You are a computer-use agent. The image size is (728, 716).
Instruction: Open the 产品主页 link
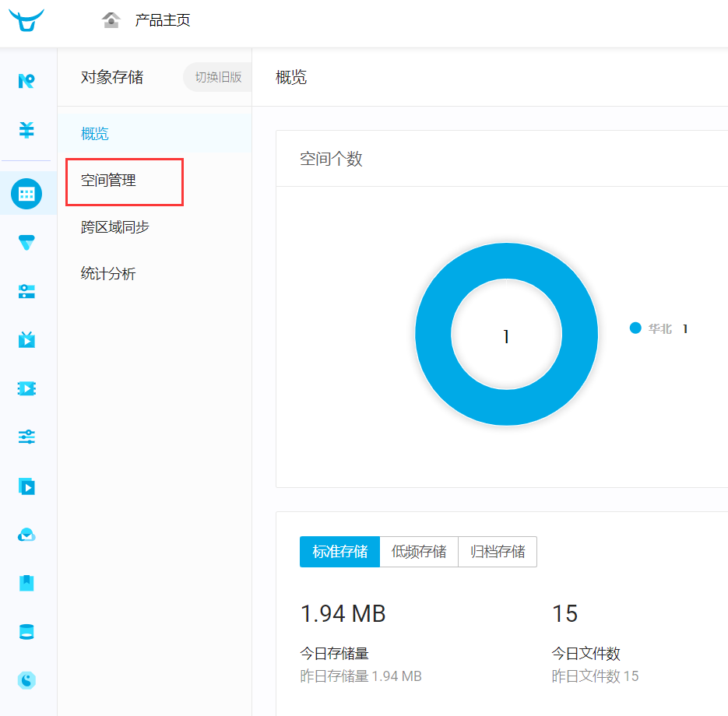(163, 20)
